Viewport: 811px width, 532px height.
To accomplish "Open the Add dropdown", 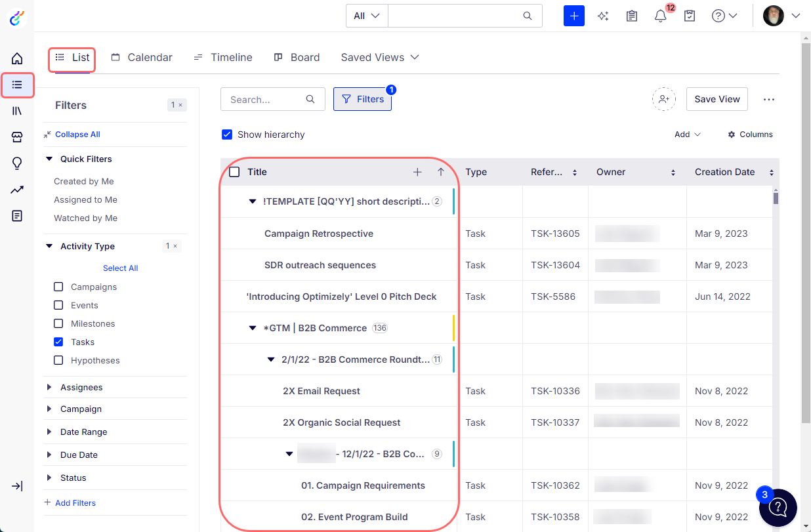I will click(x=688, y=134).
